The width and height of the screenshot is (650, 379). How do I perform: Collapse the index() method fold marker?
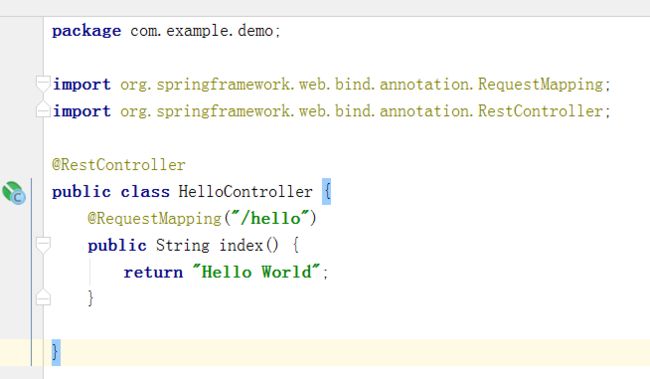pos(43,245)
